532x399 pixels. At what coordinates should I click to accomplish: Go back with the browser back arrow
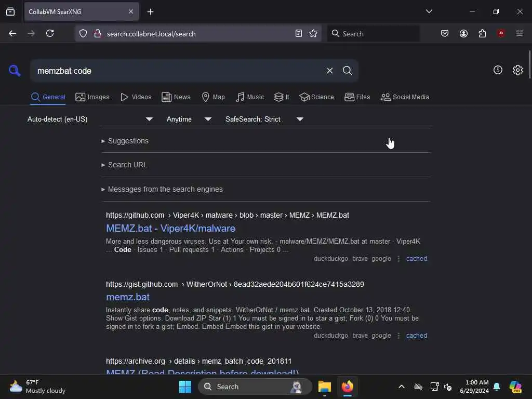point(12,33)
